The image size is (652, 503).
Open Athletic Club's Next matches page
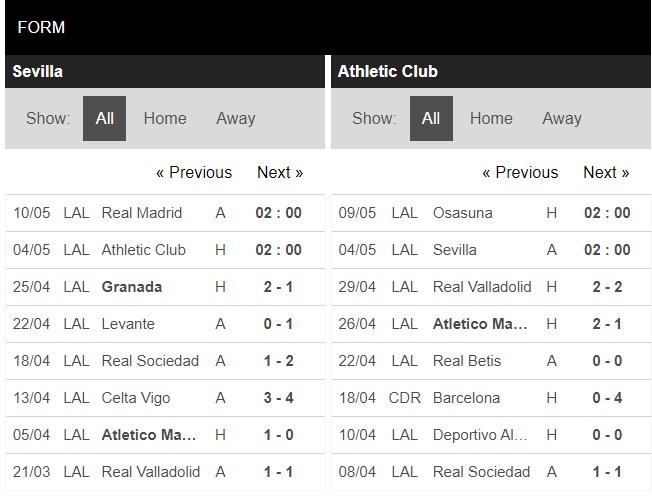point(606,172)
